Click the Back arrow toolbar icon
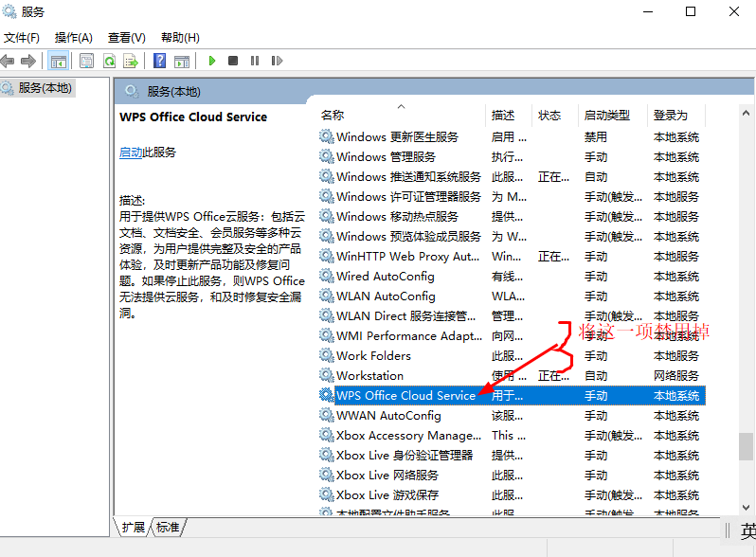 point(8,61)
